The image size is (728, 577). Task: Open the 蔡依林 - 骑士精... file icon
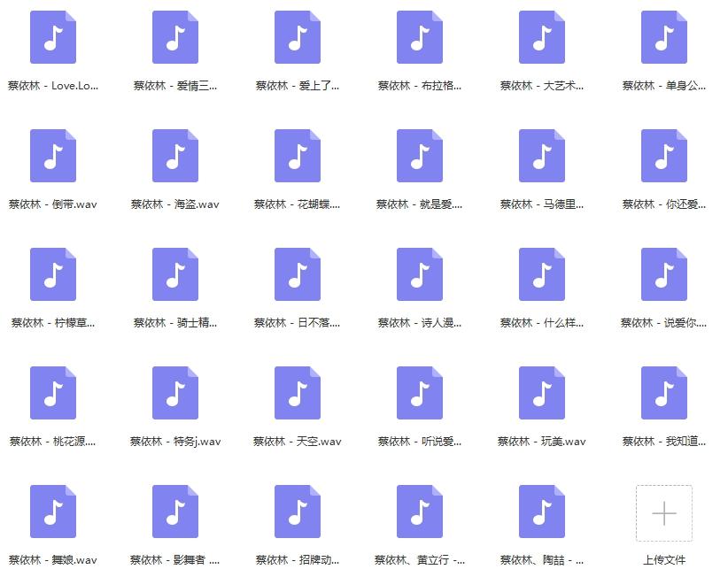pos(175,274)
